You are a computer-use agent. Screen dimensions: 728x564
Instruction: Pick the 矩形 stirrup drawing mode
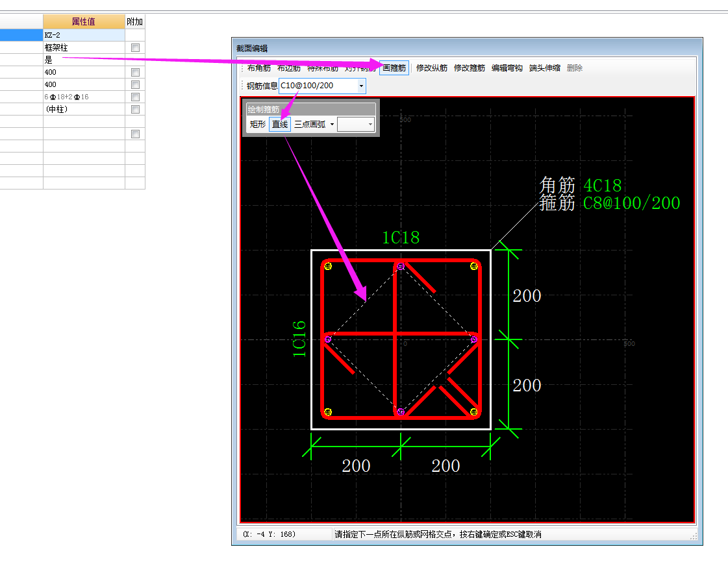(x=258, y=125)
